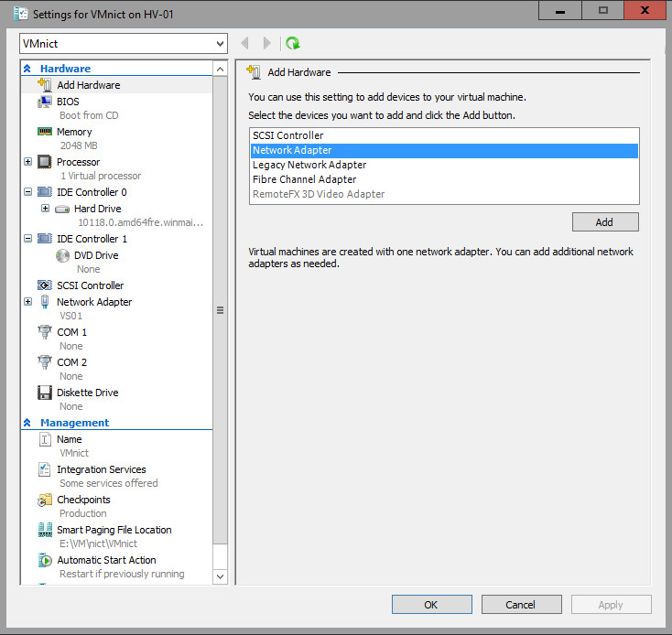Click the Name settings icon
Viewport: 672px width, 635px height.
pos(45,439)
